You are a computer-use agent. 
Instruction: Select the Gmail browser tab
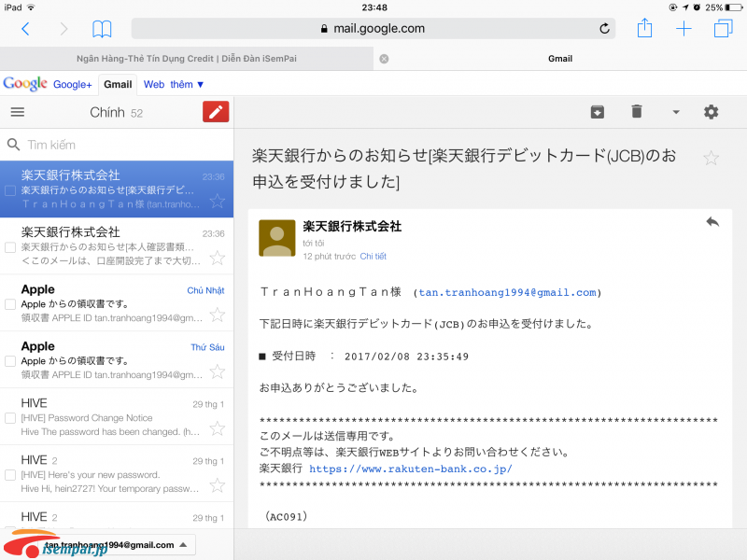click(560, 59)
